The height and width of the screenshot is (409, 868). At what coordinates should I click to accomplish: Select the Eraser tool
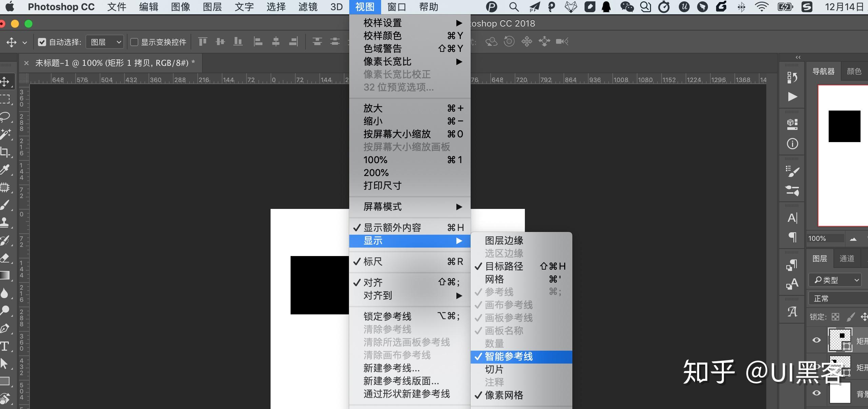coord(5,258)
